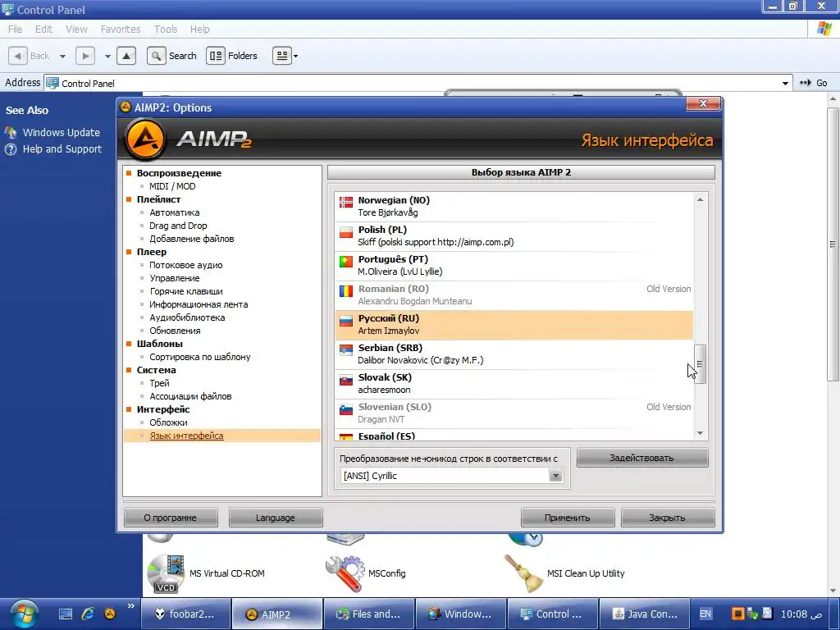
Task: Select Обложки options item
Action: coord(168,422)
